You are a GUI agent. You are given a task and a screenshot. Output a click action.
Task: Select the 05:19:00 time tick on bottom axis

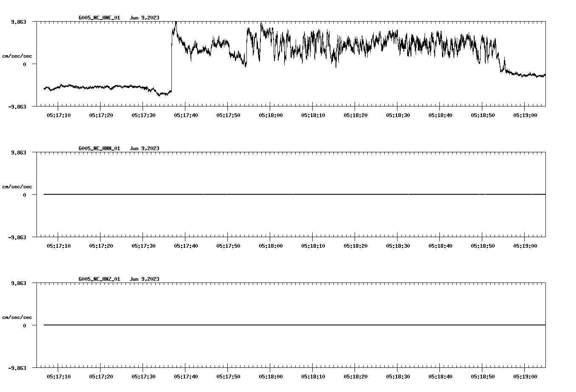coord(525,375)
